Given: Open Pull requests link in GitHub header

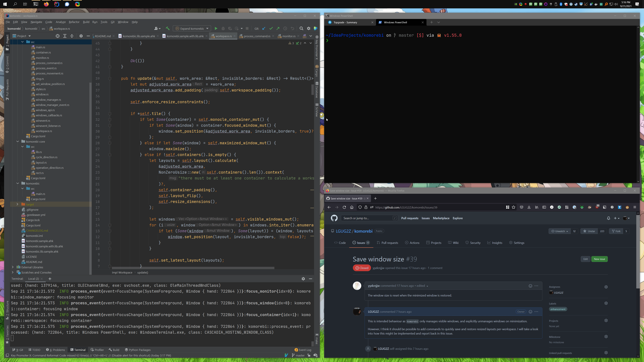Looking at the screenshot, I should [410, 218].
